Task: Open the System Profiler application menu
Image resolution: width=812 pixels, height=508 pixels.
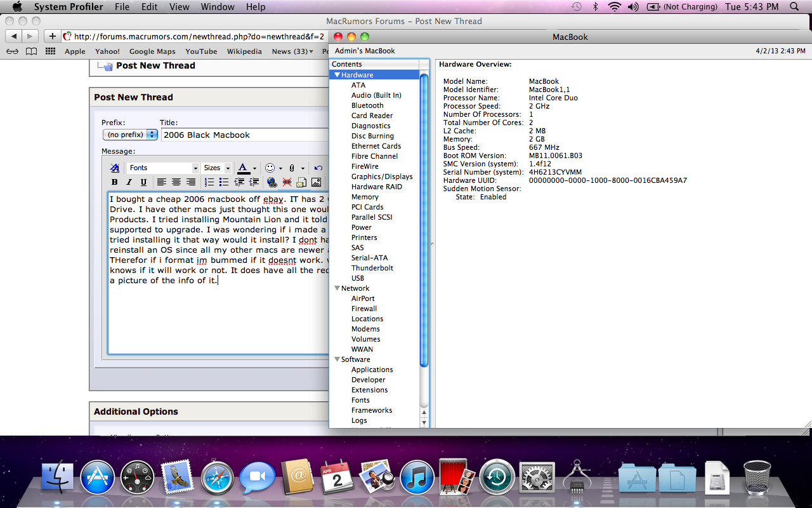Action: (x=69, y=7)
